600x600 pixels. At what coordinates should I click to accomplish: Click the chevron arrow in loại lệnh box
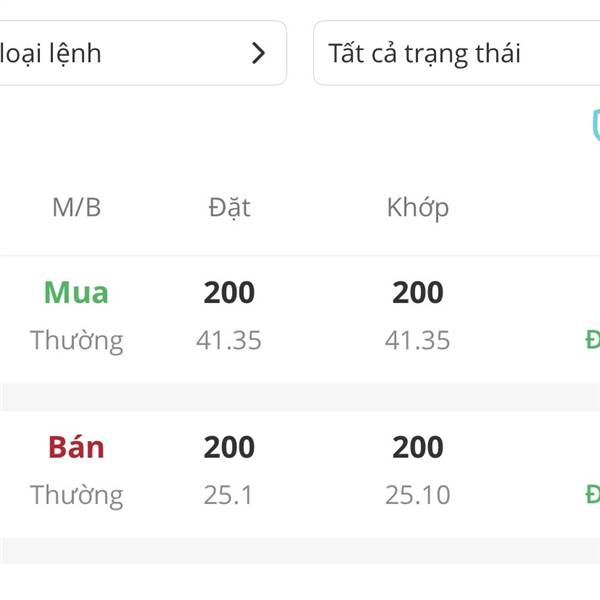coord(258,53)
